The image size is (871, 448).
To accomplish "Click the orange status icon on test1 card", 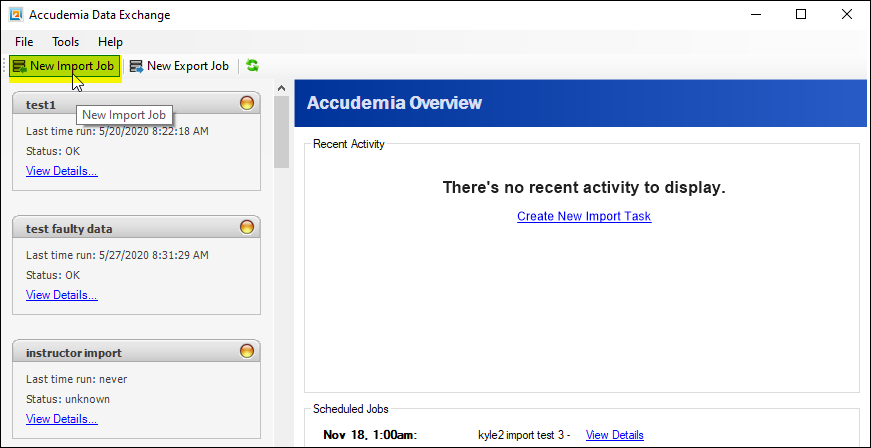I will click(247, 103).
